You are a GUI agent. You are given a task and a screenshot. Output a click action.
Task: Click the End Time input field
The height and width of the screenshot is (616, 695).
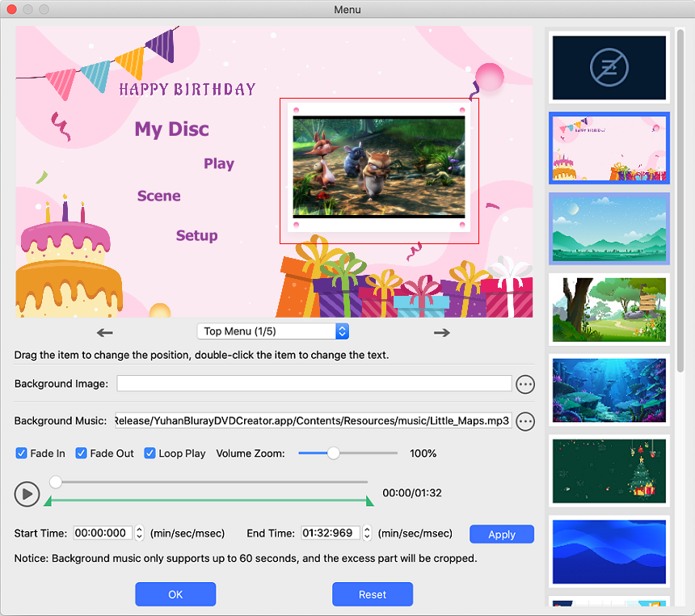coord(331,533)
